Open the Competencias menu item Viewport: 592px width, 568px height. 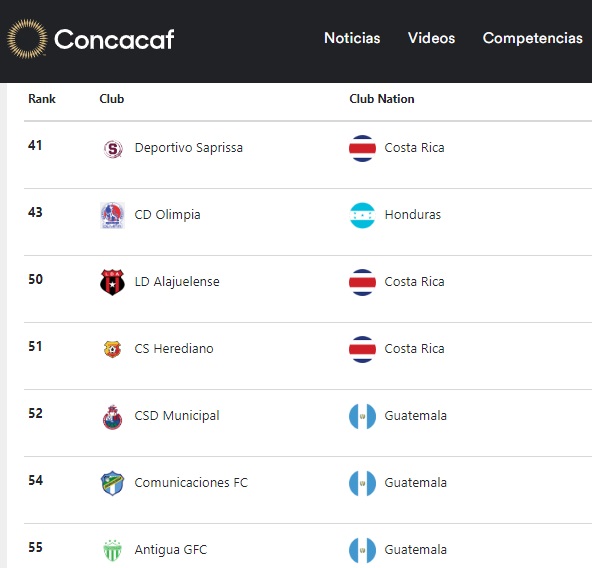pyautogui.click(x=533, y=38)
